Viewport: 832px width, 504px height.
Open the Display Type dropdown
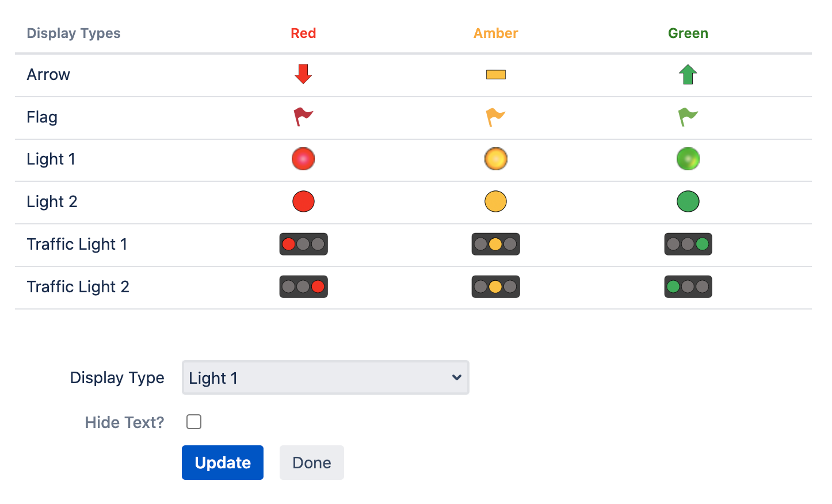click(325, 377)
